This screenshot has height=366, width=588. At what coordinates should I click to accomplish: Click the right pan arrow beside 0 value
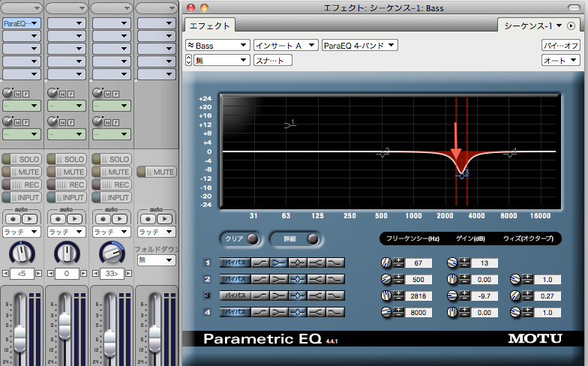84,273
